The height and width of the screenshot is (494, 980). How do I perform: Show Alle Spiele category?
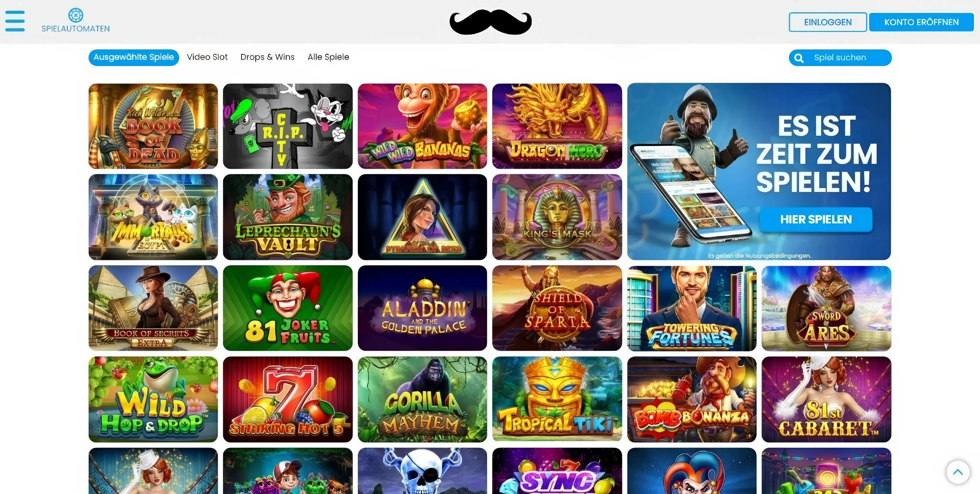[328, 57]
